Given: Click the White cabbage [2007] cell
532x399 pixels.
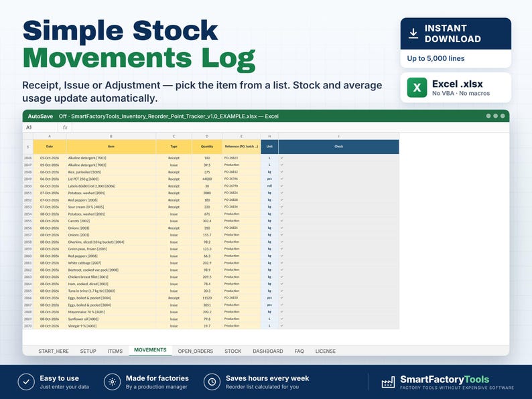Looking at the screenshot, I should coord(111,262).
